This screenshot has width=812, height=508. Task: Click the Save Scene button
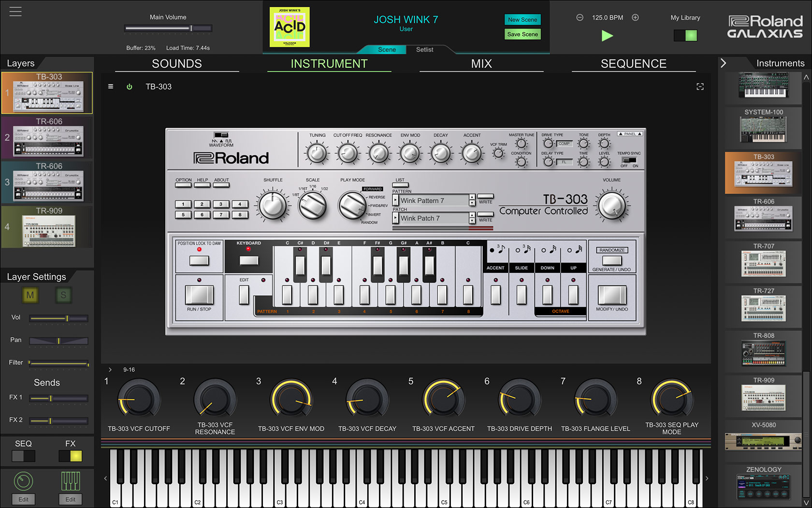point(522,34)
